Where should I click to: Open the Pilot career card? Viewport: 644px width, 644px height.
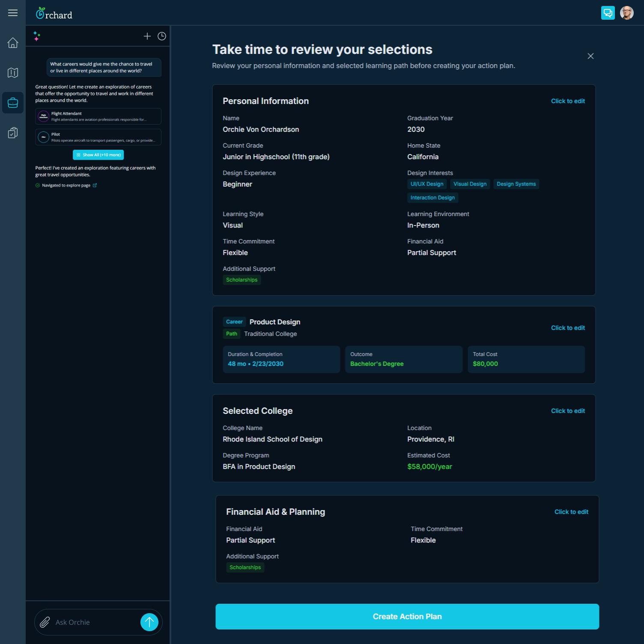[98, 137]
